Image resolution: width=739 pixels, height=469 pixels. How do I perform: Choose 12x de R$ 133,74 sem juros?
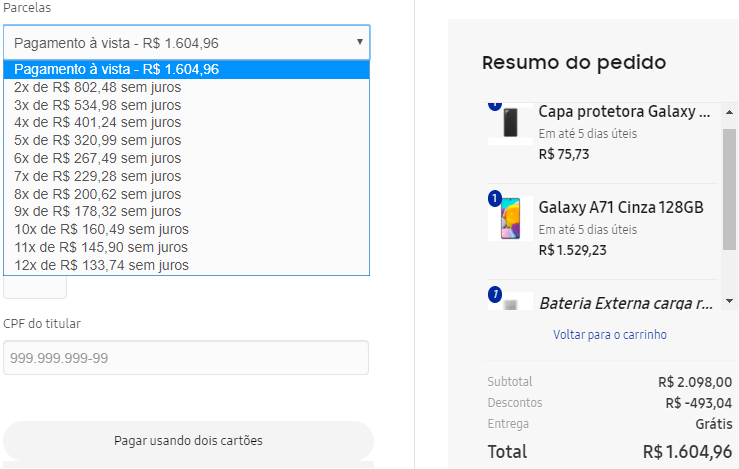click(101, 265)
